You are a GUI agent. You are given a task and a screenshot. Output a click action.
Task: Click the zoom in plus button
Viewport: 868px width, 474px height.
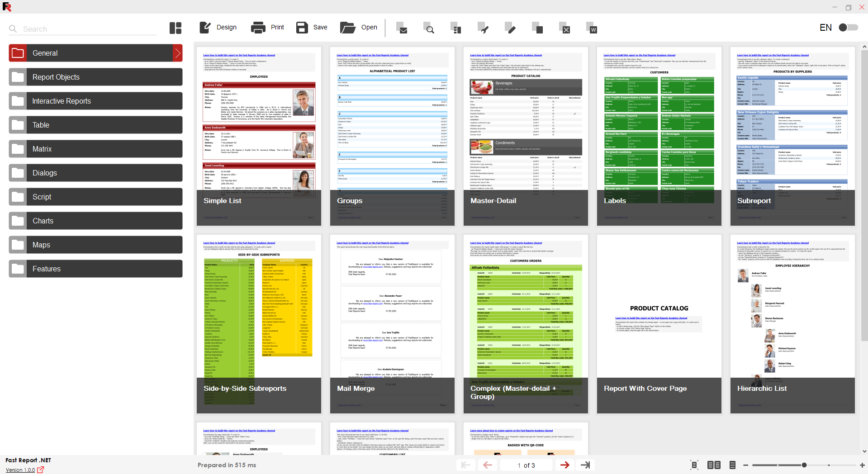862,465
